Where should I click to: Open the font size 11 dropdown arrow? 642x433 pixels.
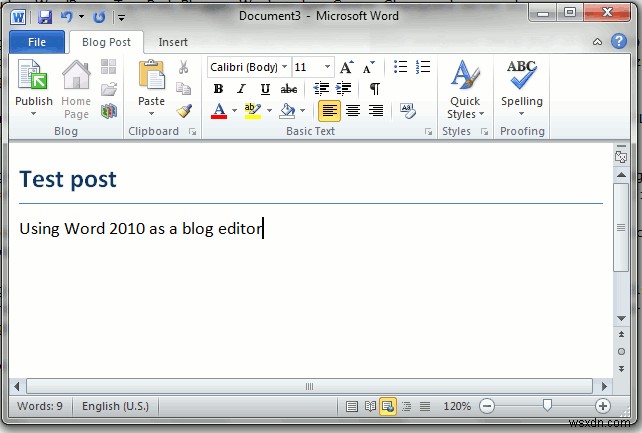327,67
